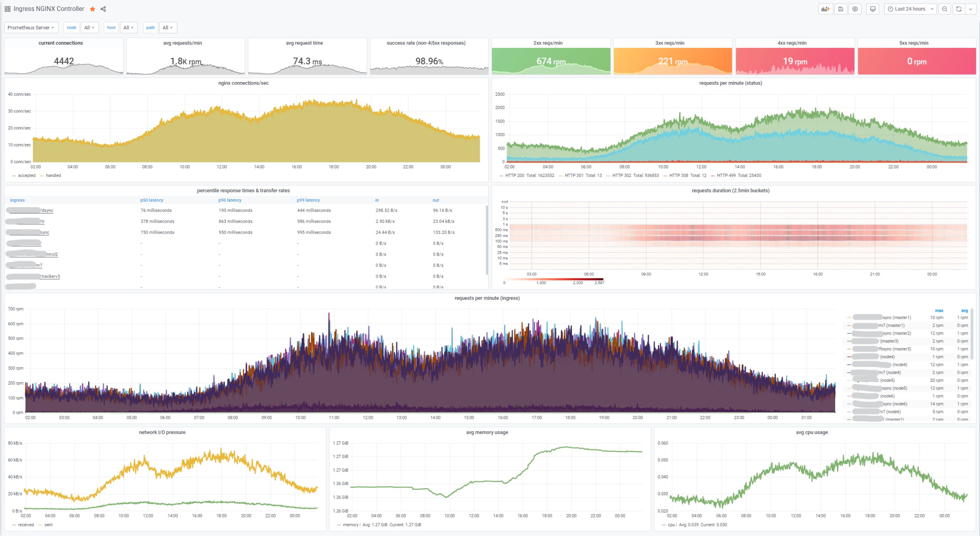Star the Ingress NGINX Controller dashboard
The image size is (980, 536).
(x=92, y=9)
